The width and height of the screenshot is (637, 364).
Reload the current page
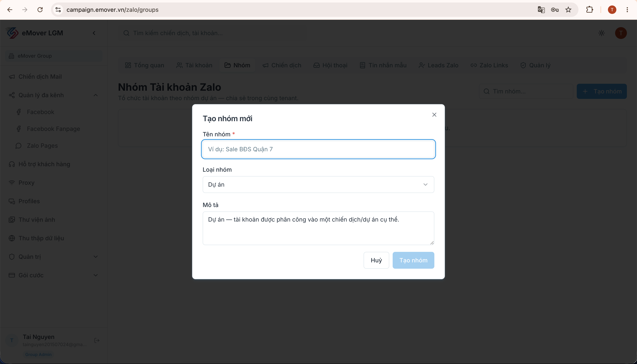[40, 10]
